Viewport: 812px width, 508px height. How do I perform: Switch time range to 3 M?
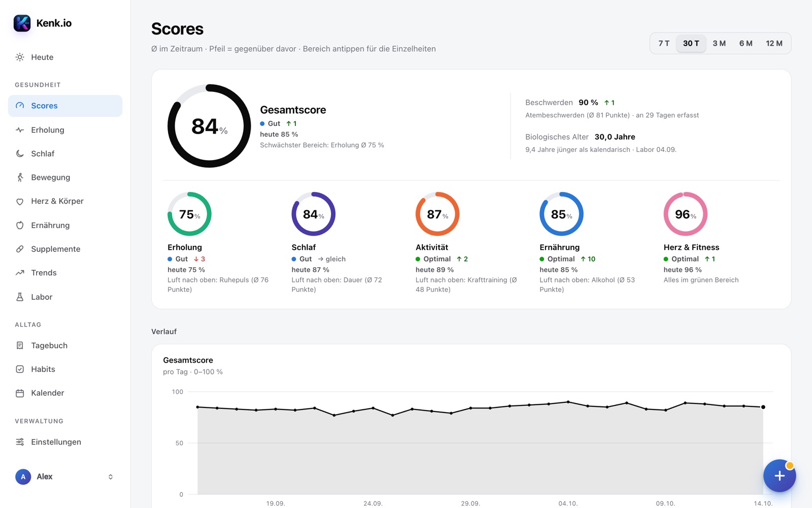pyautogui.click(x=719, y=43)
